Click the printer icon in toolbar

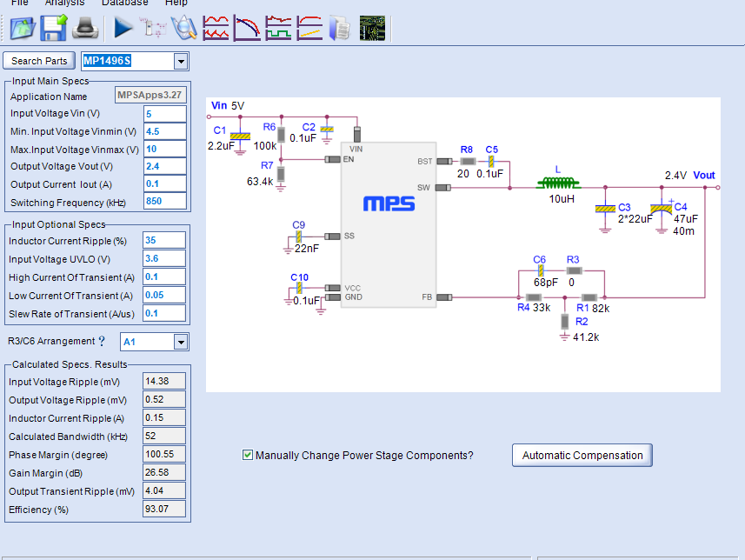click(x=85, y=28)
